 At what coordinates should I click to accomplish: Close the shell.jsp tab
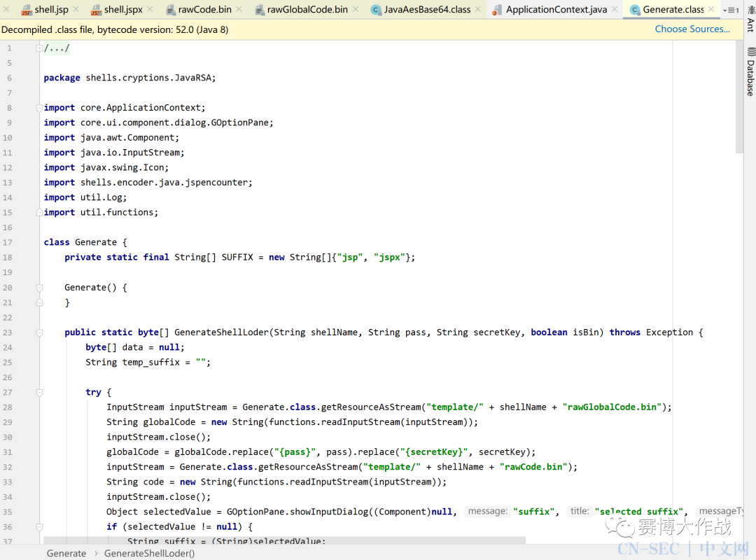(x=76, y=9)
